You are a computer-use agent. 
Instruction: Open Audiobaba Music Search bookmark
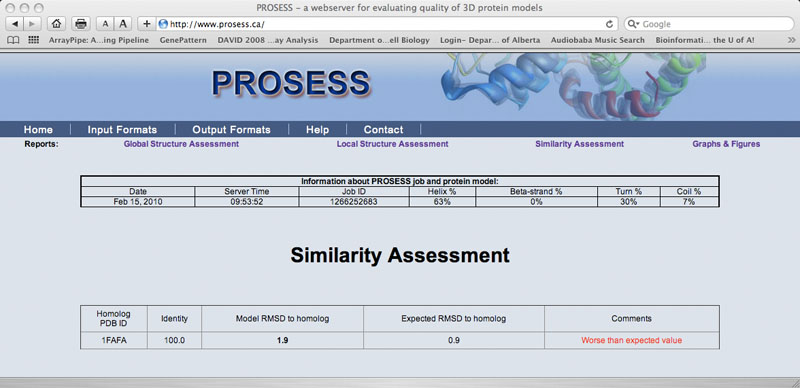click(x=598, y=40)
